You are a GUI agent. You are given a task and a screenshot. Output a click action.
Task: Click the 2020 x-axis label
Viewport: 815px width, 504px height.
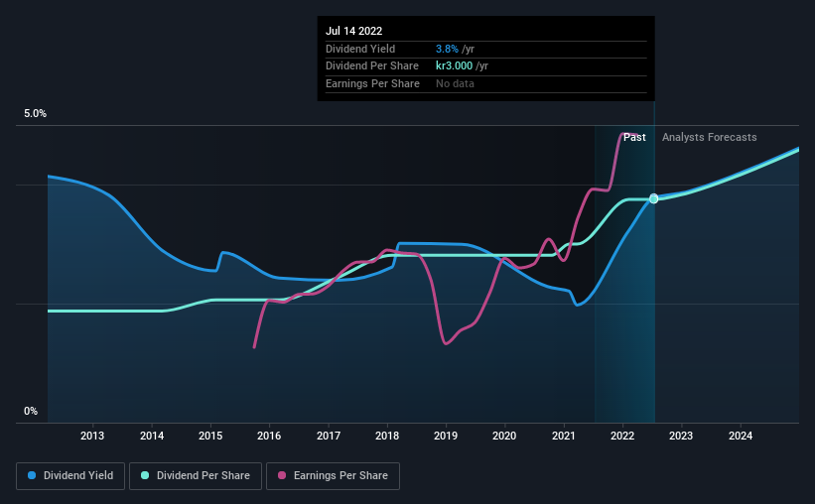[x=504, y=436]
